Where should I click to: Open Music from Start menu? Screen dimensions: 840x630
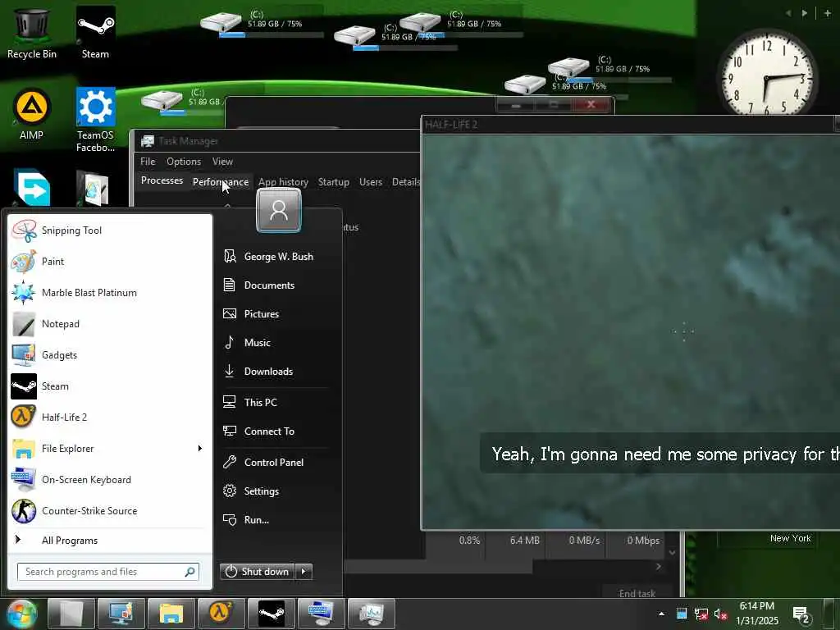pos(275,343)
